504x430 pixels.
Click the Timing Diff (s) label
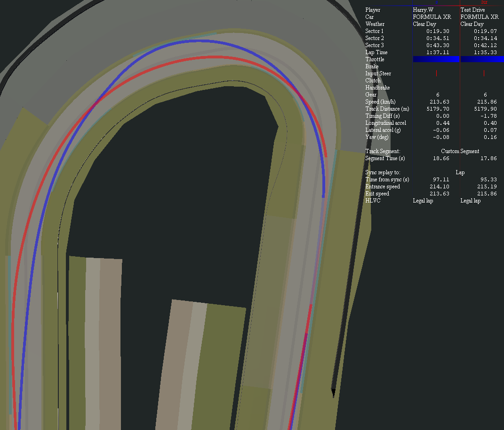point(383,116)
